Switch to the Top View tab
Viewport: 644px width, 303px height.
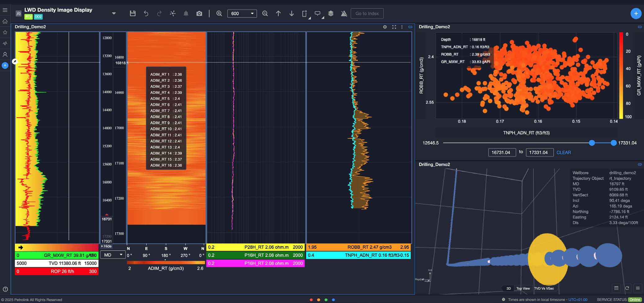[523, 288]
